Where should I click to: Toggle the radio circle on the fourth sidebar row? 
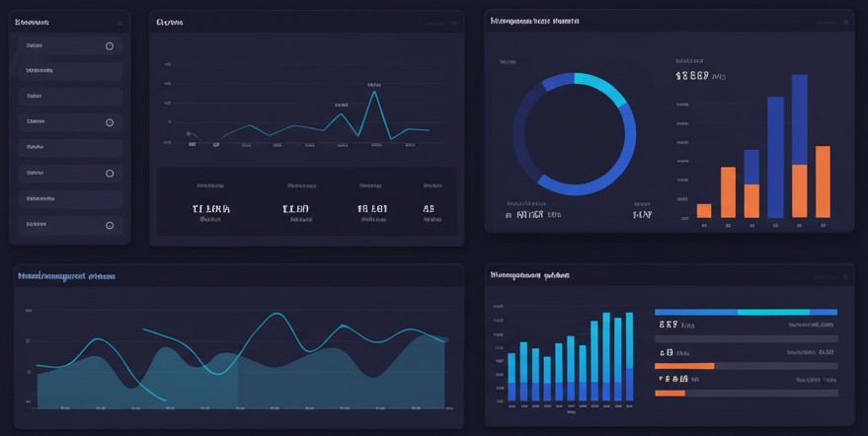coord(110,122)
